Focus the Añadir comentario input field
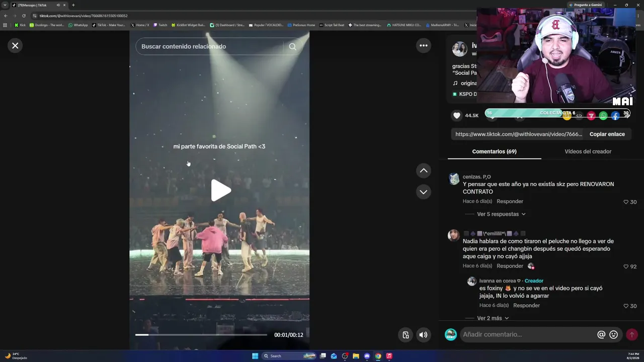 point(528,335)
